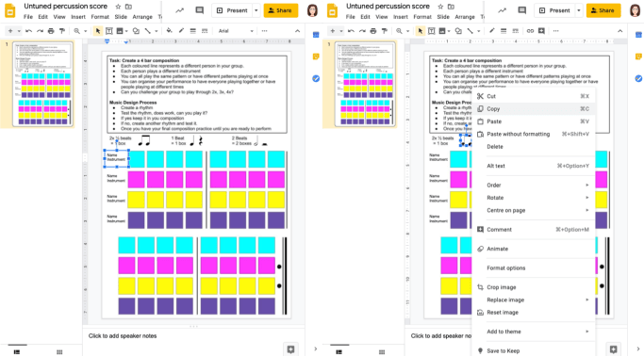This screenshot has height=356, width=644.
Task: Choose Format options in context menu
Action: pos(533,267)
